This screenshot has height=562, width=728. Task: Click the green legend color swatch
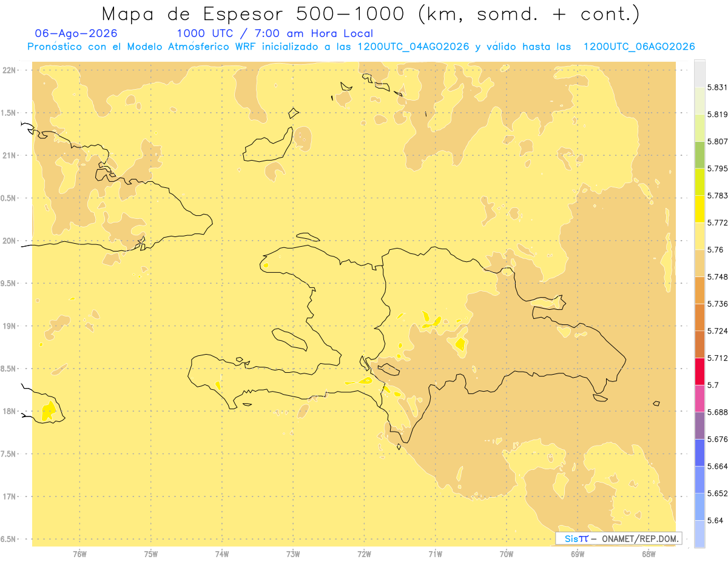click(x=699, y=155)
